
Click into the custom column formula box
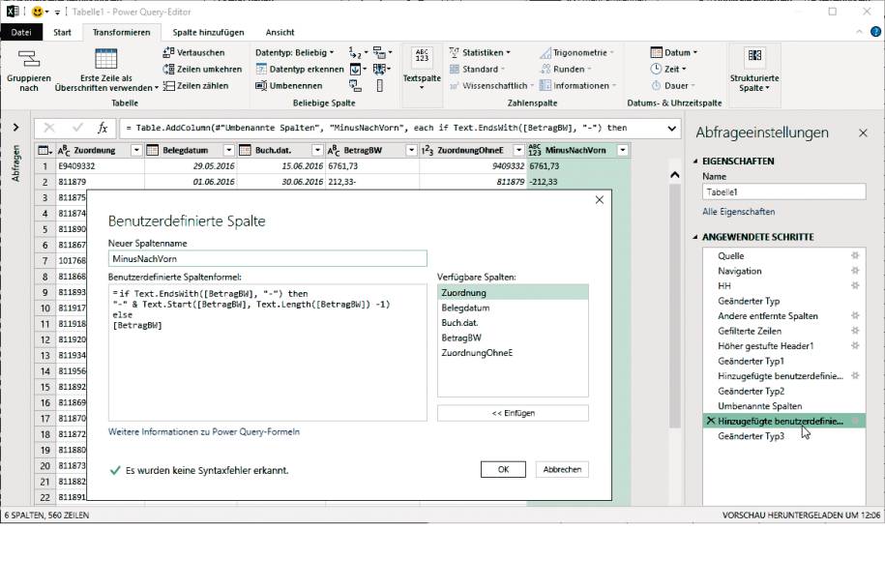point(268,353)
